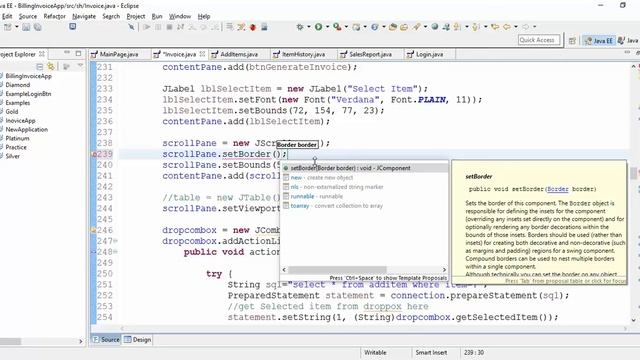This screenshot has width=640, height=360.
Task: Switch to the Java EE perspective
Action: pos(598,40)
